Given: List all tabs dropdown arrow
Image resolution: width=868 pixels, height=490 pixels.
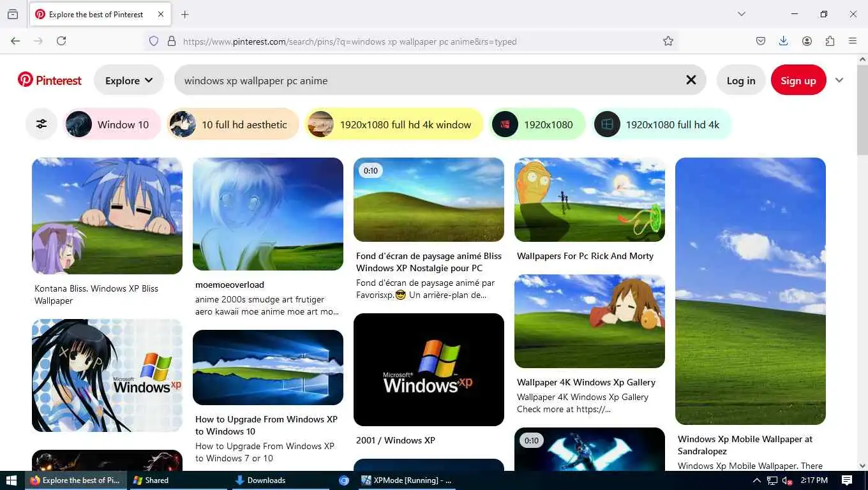Looking at the screenshot, I should point(742,14).
